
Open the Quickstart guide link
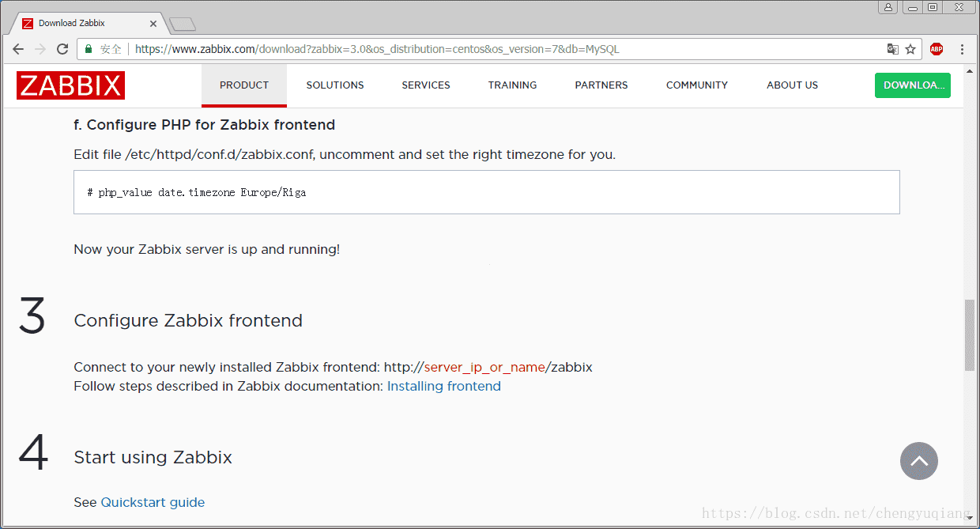pos(153,502)
